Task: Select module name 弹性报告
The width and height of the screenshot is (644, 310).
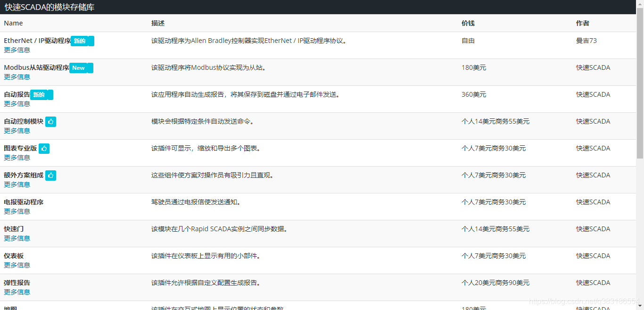Action: click(17, 283)
